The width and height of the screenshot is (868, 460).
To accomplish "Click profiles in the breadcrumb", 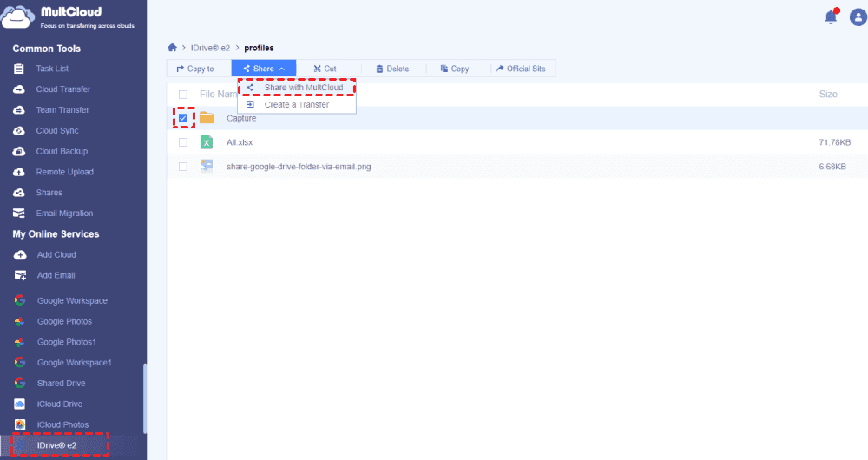I will [x=259, y=48].
